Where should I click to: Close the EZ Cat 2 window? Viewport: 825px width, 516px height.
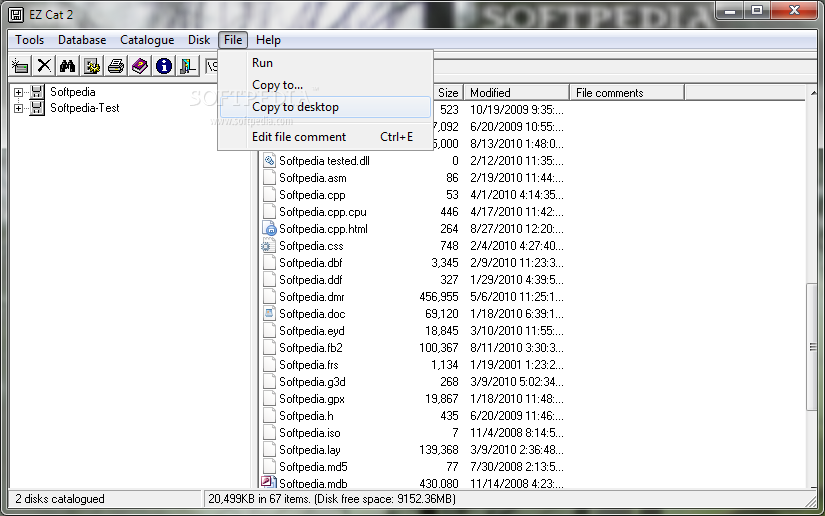coord(795,11)
